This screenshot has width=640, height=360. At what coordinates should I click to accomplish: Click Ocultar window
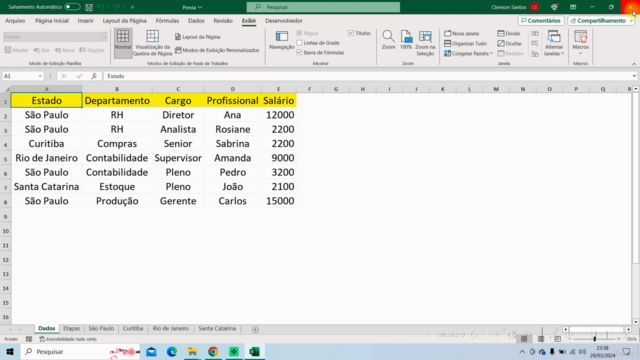(x=509, y=43)
